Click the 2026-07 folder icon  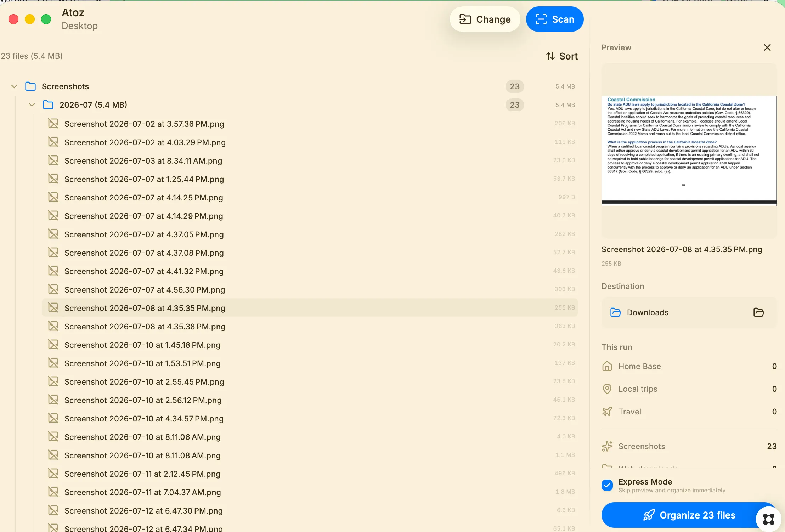(x=48, y=105)
